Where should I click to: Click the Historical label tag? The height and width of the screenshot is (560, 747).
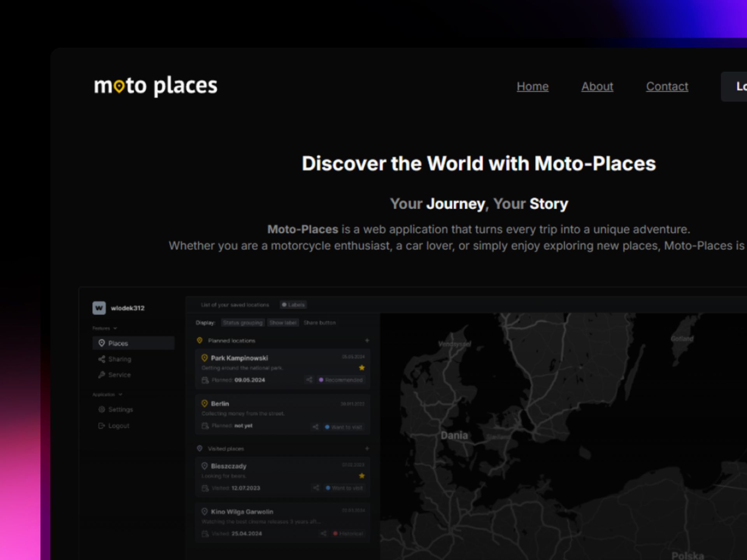click(348, 534)
